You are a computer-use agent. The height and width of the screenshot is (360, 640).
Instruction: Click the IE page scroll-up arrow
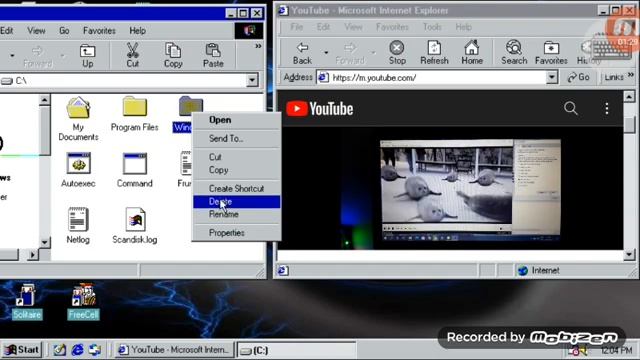point(629,97)
